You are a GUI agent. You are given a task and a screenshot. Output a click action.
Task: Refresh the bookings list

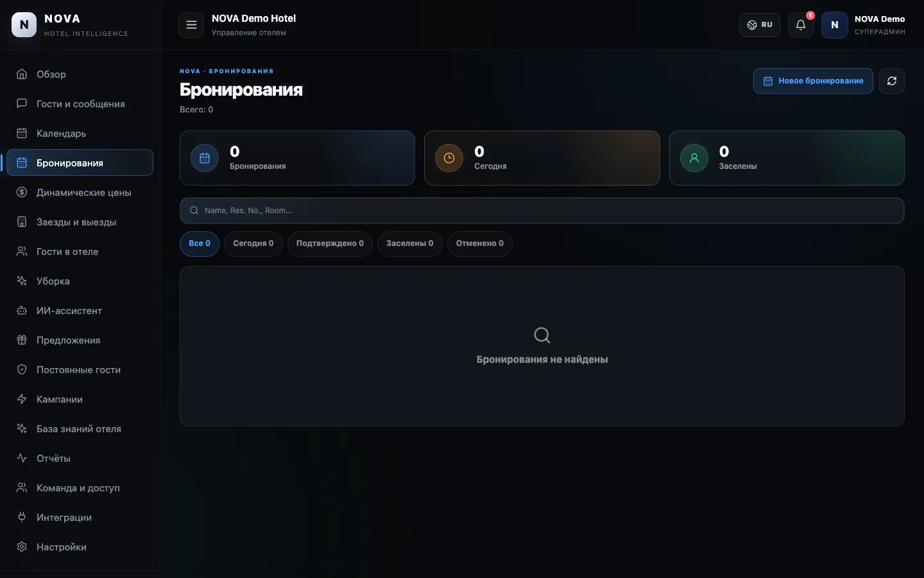tap(892, 81)
